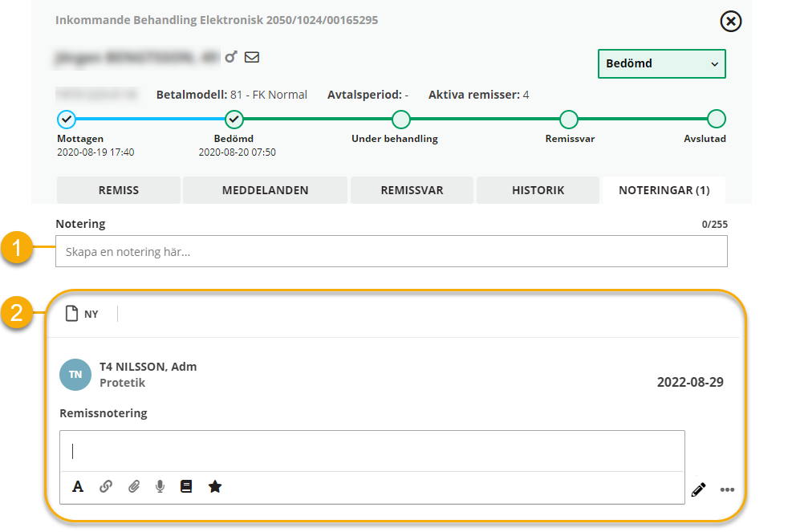792x532 pixels.
Task: Click the pencil edit note icon
Action: [x=698, y=489]
